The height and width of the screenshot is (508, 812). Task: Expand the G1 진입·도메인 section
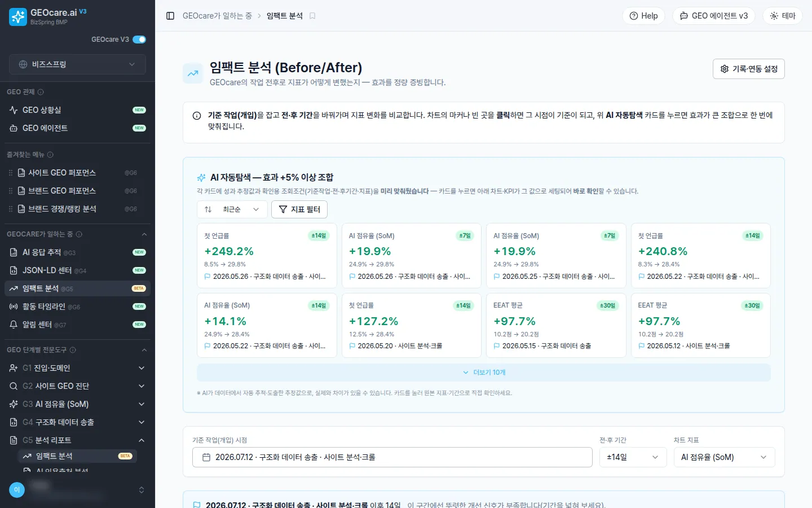point(77,368)
